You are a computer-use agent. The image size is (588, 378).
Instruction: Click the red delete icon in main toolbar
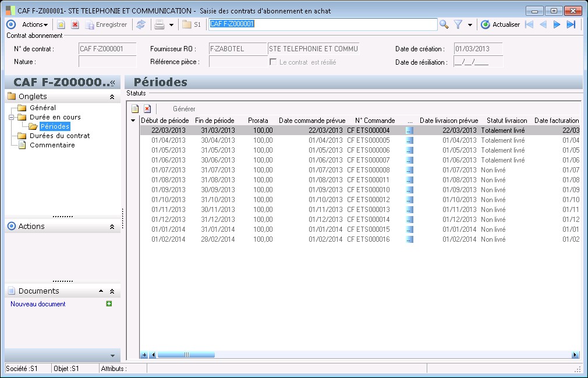(x=75, y=24)
